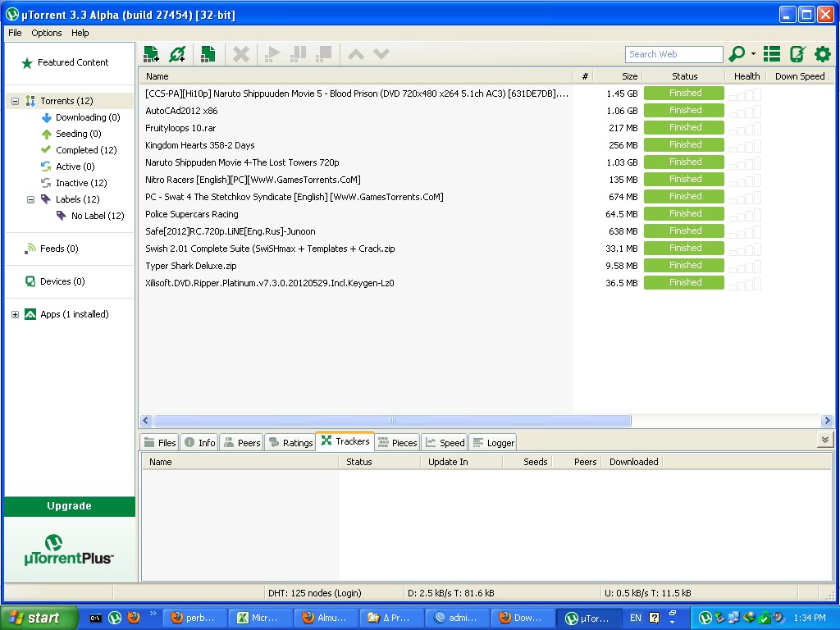Click the green Upgrade button
This screenshot has height=630, width=840.
click(69, 506)
